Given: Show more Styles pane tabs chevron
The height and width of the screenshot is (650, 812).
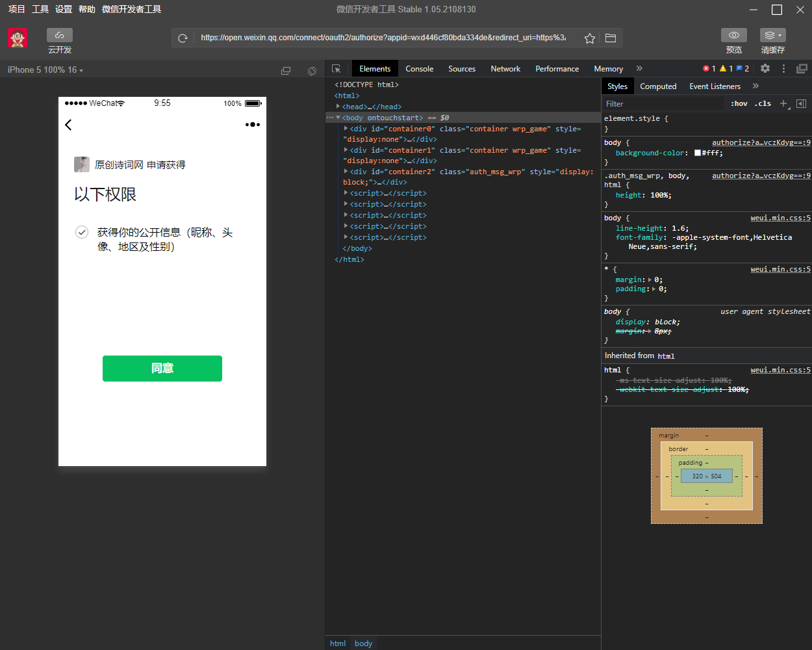Looking at the screenshot, I should pos(755,86).
